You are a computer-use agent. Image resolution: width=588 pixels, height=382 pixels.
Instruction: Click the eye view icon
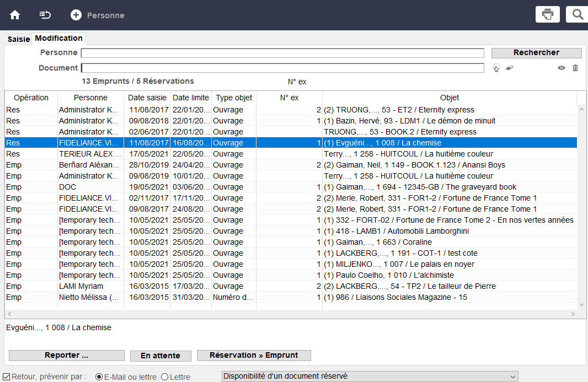point(562,68)
